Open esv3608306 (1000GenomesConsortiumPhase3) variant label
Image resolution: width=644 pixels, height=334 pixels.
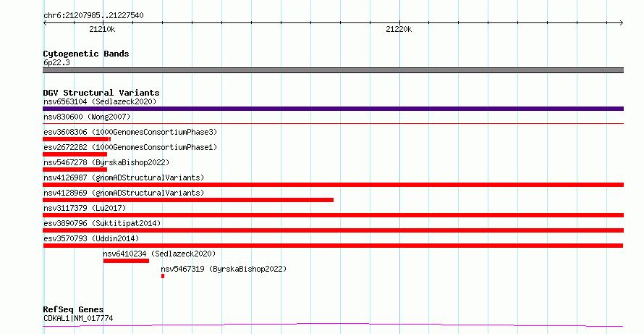click(130, 132)
